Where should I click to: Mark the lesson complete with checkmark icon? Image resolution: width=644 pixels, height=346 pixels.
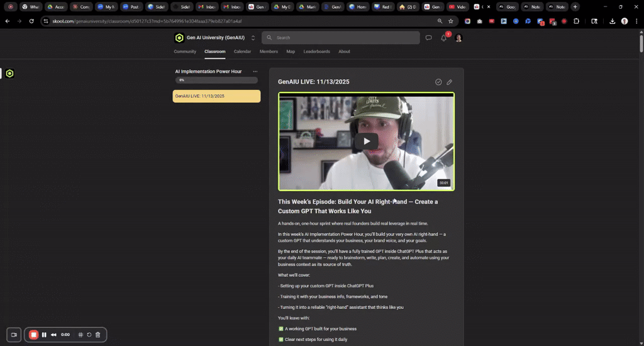pos(438,82)
